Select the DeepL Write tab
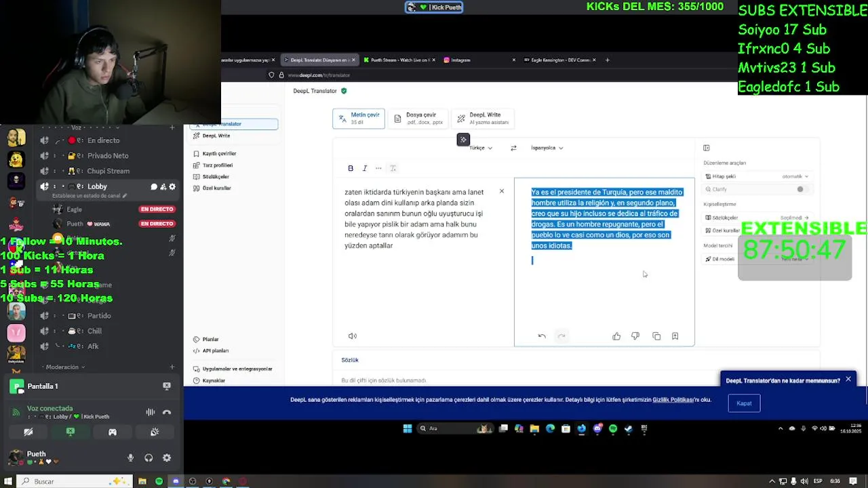Viewport: 868px width, 488px height. coord(483,119)
